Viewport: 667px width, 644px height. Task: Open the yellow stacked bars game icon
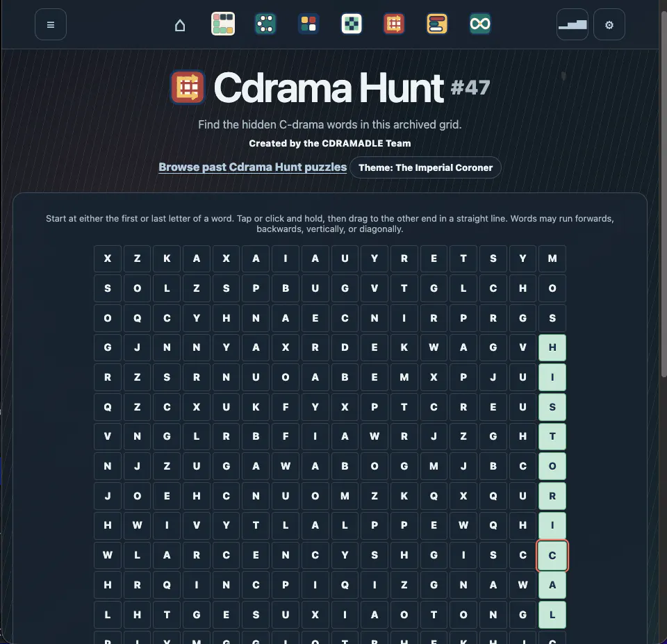pos(437,24)
